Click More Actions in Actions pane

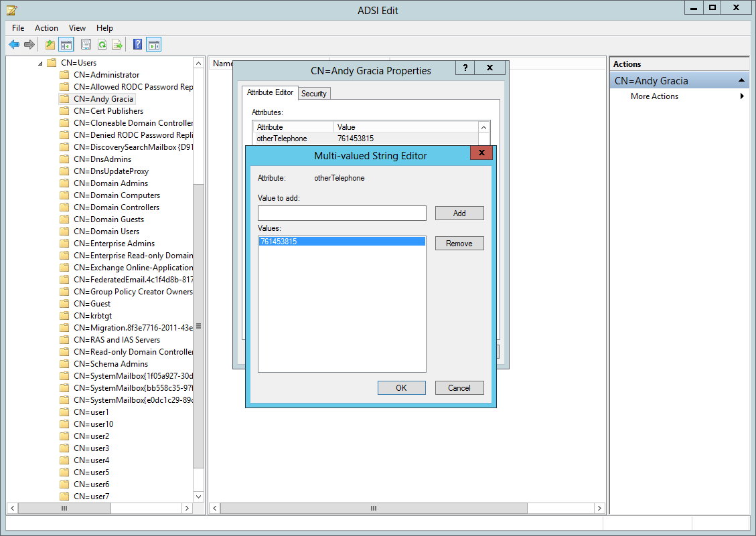point(654,96)
